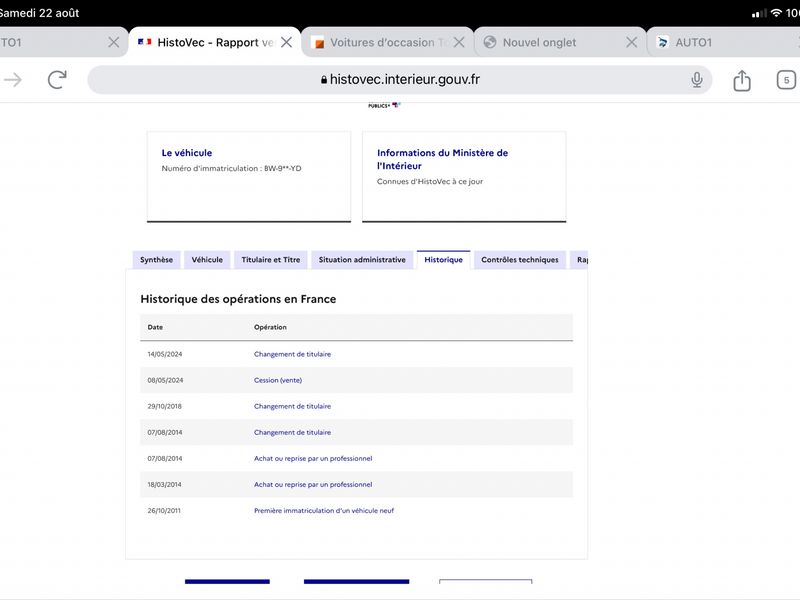Open the Contrôles techniques tab
800x600 pixels.
click(520, 260)
